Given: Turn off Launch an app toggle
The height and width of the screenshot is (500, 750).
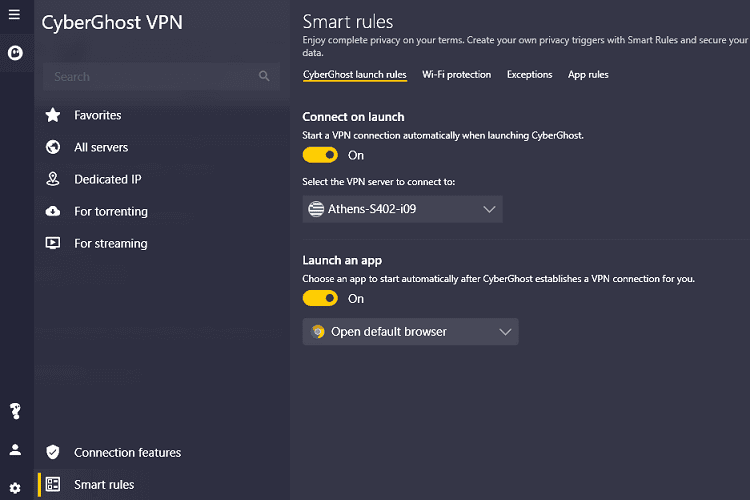Looking at the screenshot, I should click(x=320, y=299).
